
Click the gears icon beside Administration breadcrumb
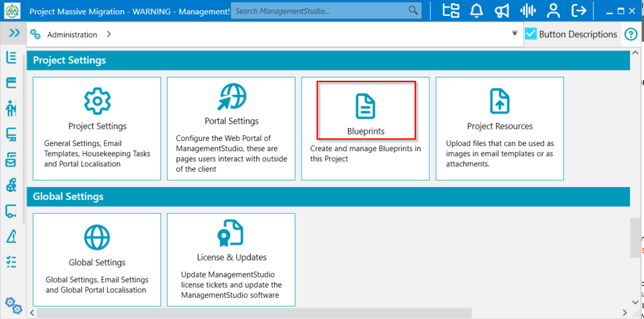coord(36,35)
